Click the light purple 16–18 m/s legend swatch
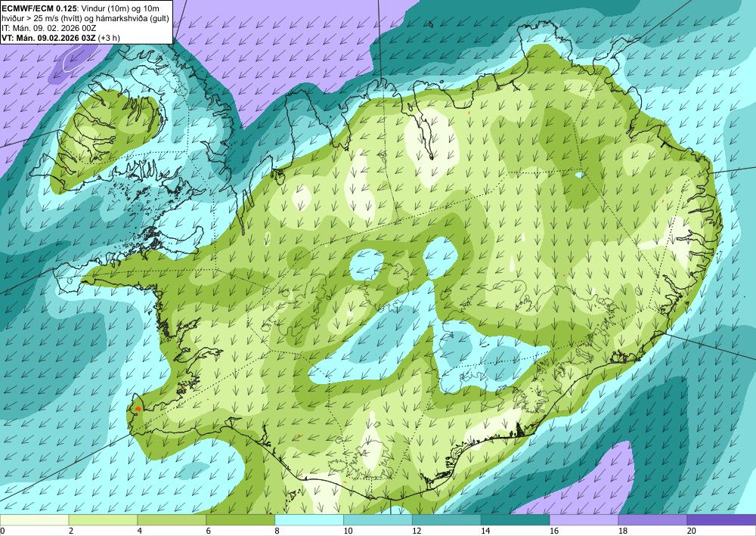Image resolution: width=756 pixels, height=536 pixels. click(584, 520)
